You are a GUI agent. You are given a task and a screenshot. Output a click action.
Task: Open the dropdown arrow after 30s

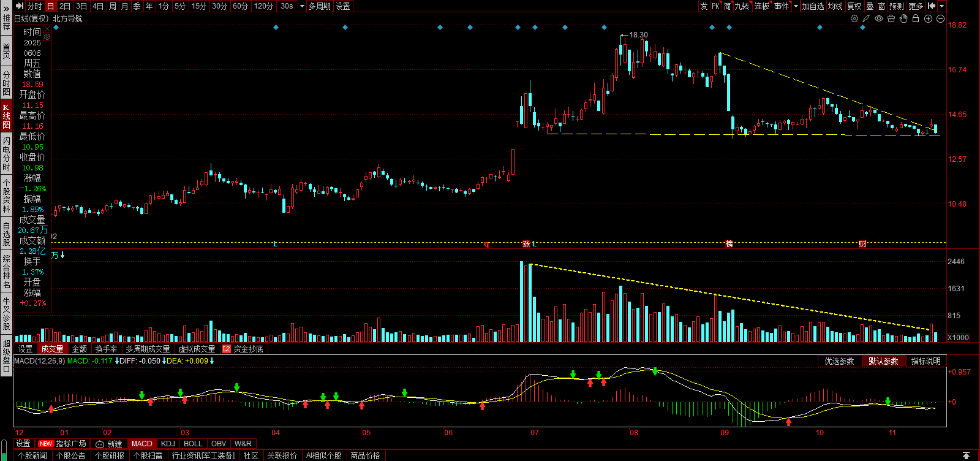click(x=302, y=6)
